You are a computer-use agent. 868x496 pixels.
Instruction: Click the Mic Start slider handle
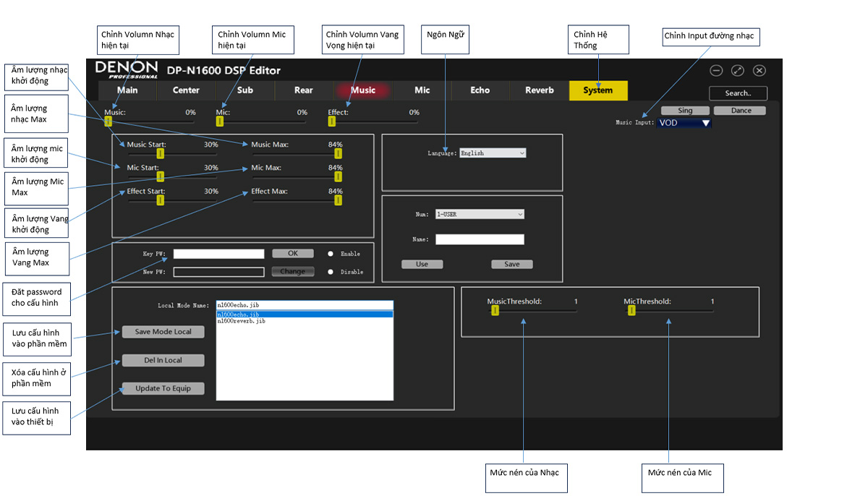(x=161, y=176)
